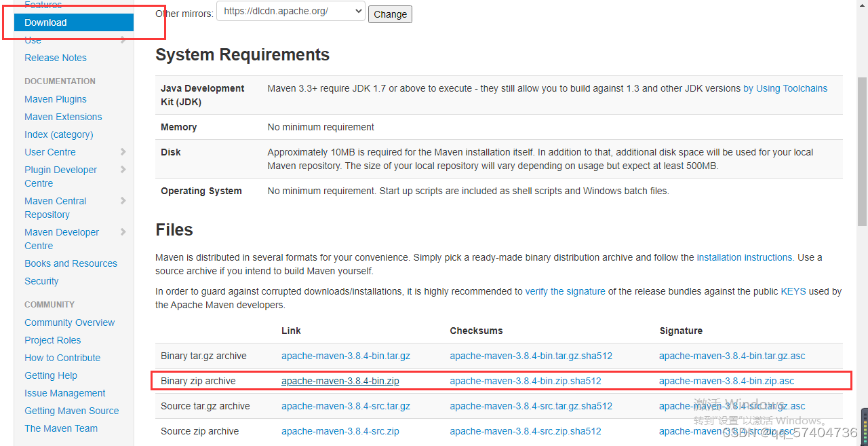Open apache-maven-3.8.4-bin.tar.gz.asc signature
Viewport: 868px width, 446px height.
(732, 356)
